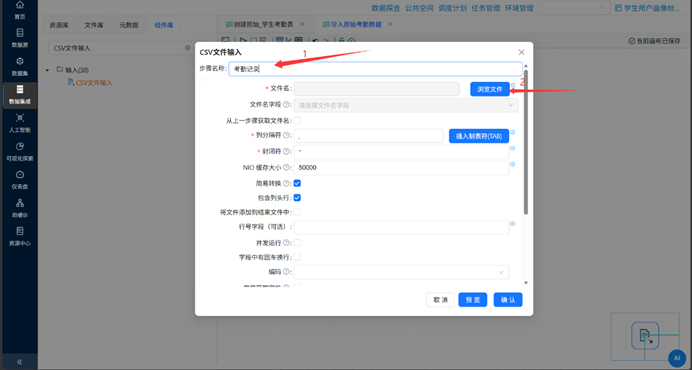
Task: Clear the CSV文件输入 search box
Action: [188, 48]
